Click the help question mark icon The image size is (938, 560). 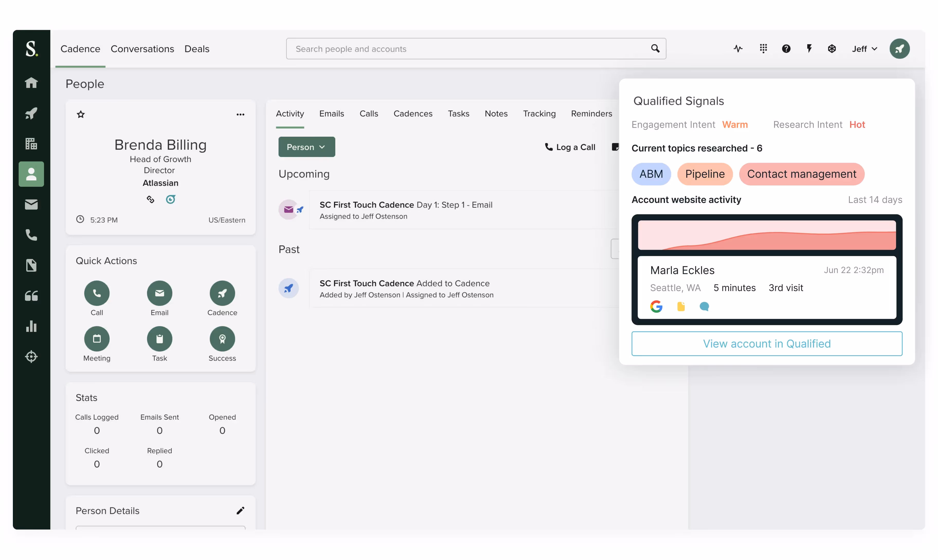(786, 49)
